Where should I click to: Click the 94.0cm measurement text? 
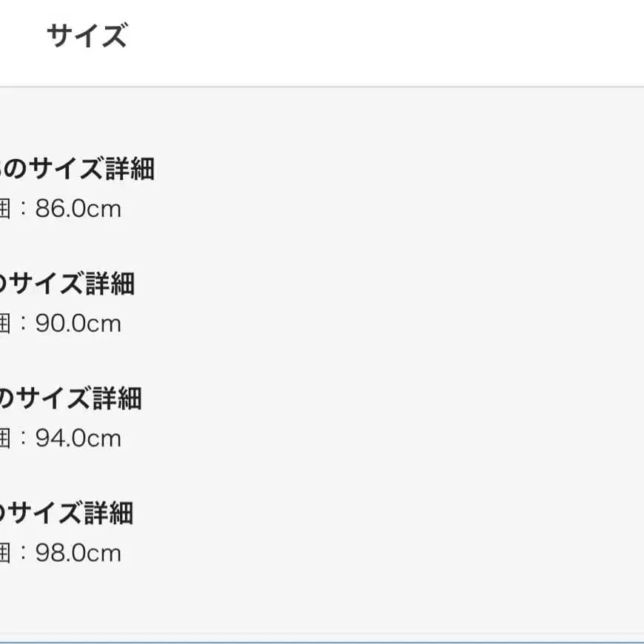[x=77, y=439]
